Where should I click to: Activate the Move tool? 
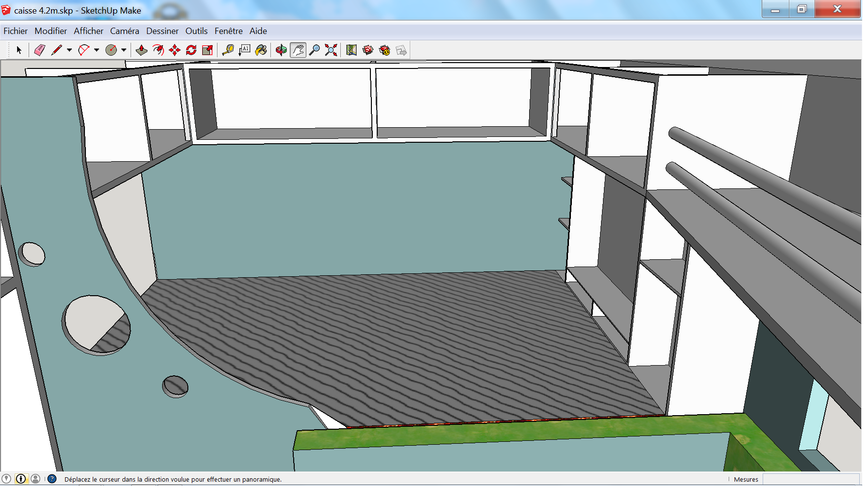pos(175,50)
